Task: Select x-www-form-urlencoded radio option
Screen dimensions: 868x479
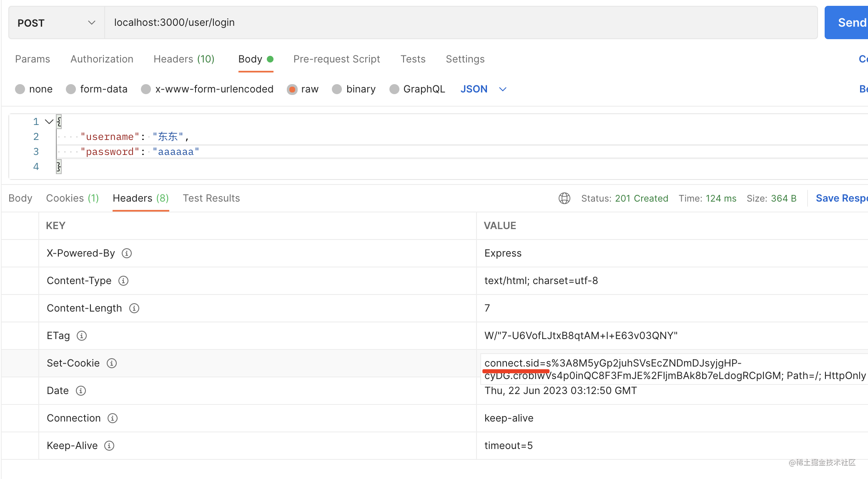Action: [146, 89]
